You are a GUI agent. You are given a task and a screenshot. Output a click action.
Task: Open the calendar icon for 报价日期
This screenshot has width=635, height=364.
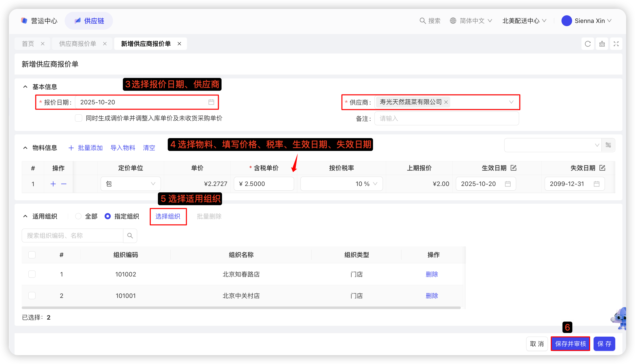pos(211,102)
